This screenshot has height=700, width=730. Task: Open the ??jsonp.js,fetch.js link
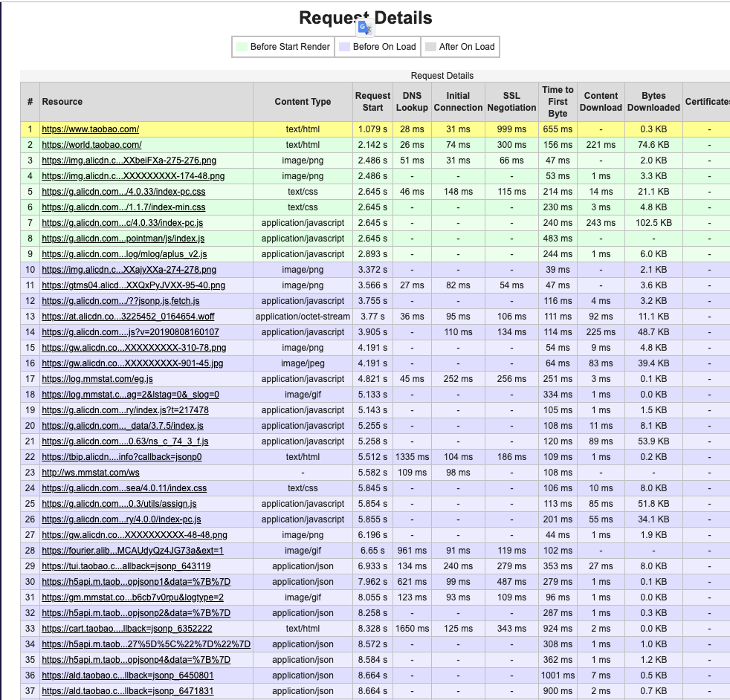(120, 301)
